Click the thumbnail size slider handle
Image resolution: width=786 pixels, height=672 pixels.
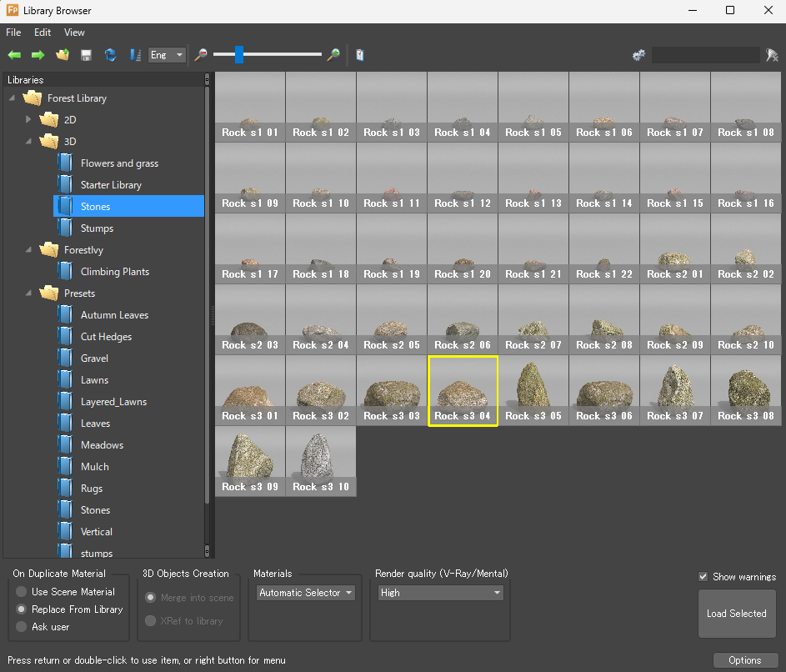[239, 55]
